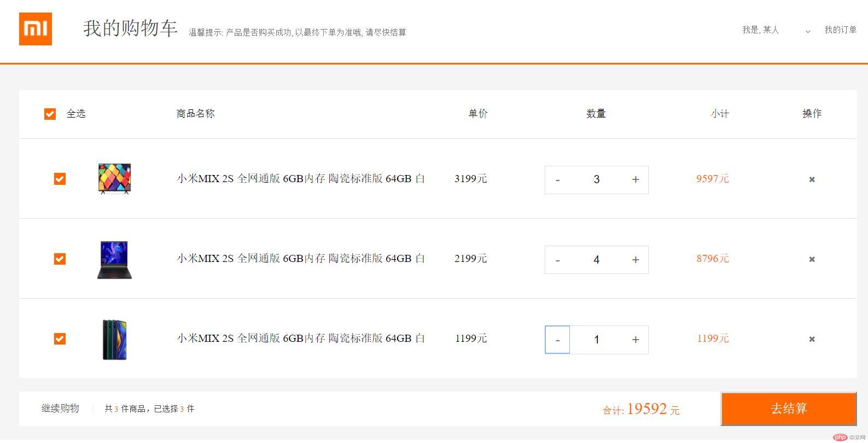Uncheck the 2199元 product row checkbox
This screenshot has width=868, height=443.
coord(60,259)
